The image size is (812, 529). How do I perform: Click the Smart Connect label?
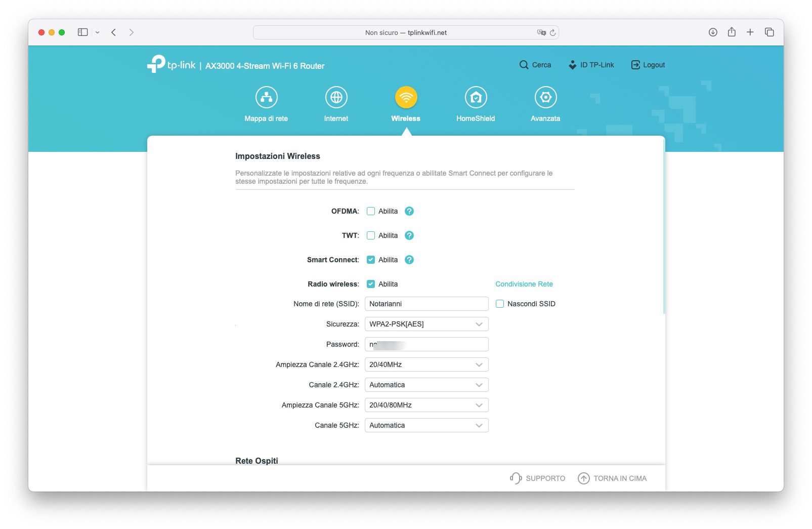pos(333,260)
